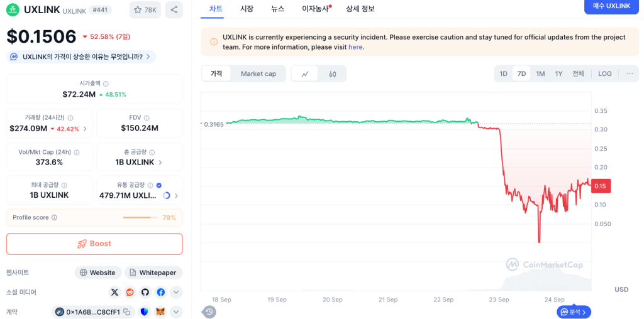The width and height of the screenshot is (644, 319).
Task: Add UXLINK to watchlist star button
Action: tap(145, 10)
